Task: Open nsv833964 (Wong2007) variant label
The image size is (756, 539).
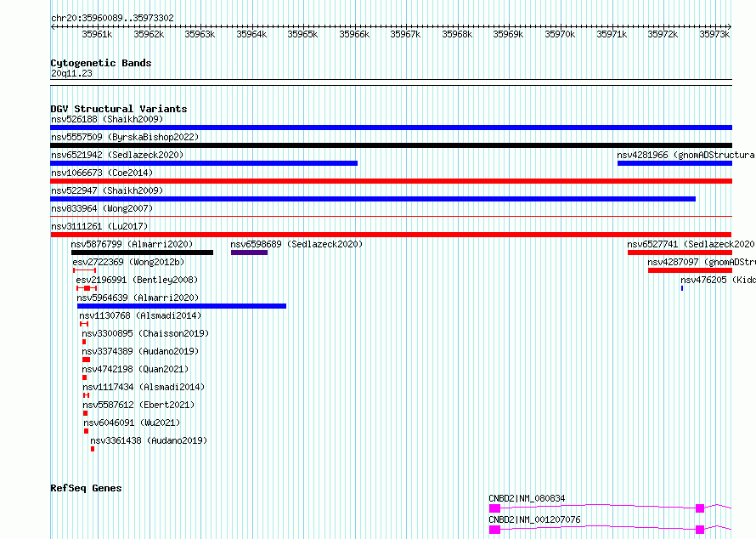Action: (x=102, y=208)
